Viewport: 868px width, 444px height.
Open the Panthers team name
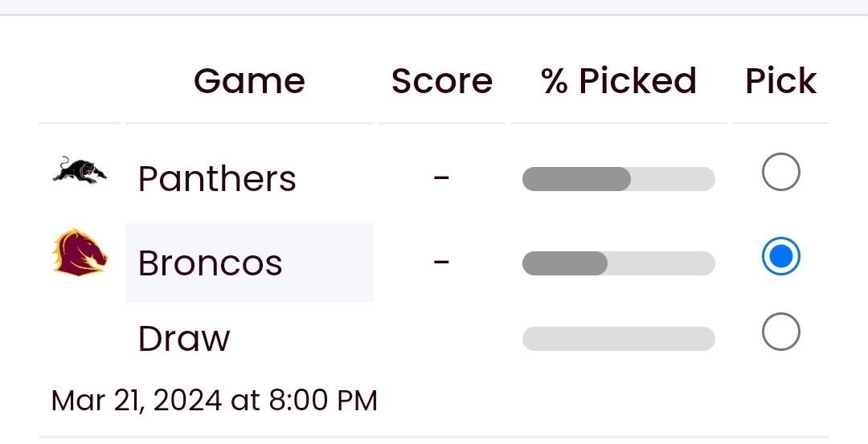pos(217,178)
